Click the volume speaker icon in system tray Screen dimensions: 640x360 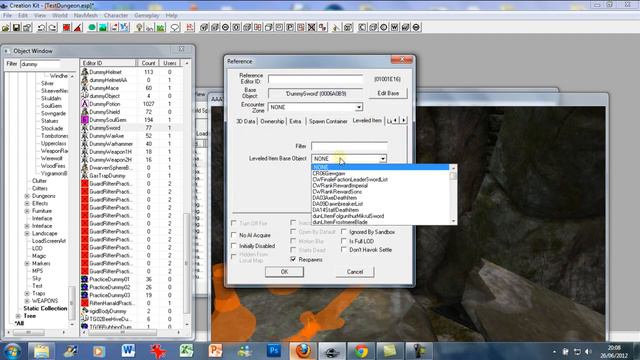click(588, 351)
